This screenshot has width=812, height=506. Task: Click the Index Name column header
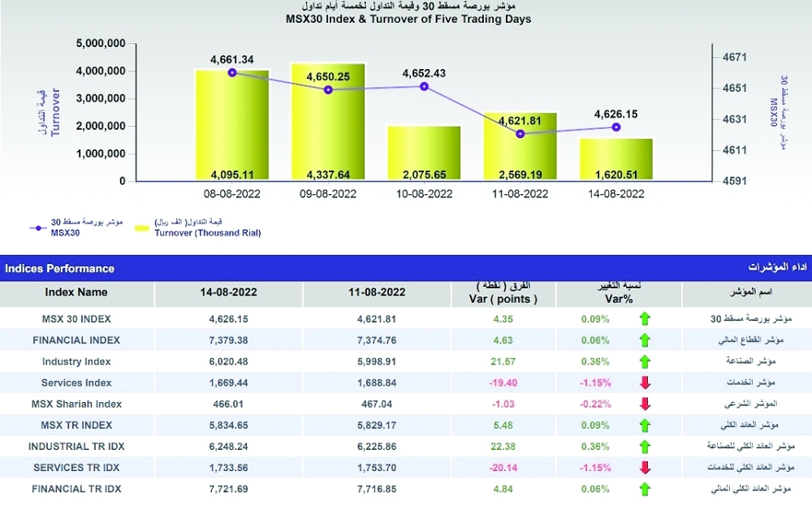[x=76, y=292]
